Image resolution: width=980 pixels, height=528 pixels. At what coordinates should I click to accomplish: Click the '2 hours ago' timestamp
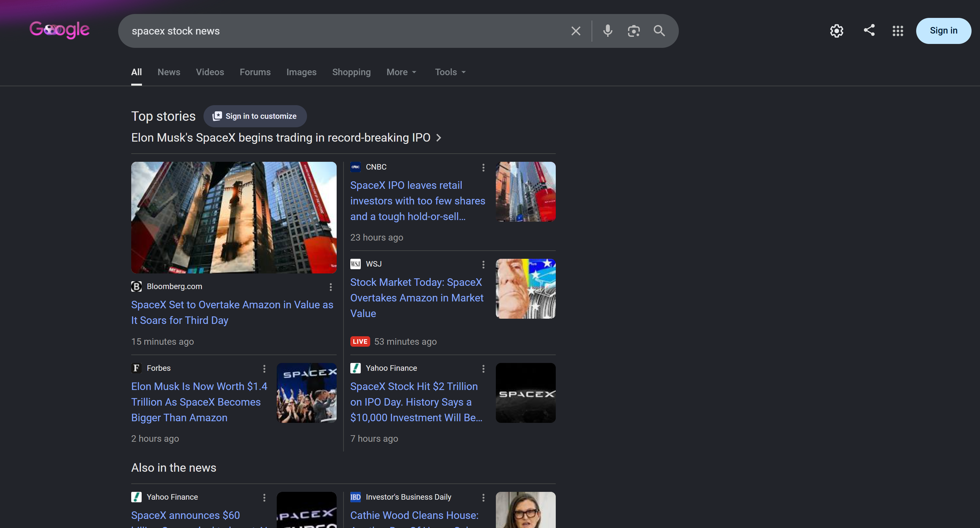155,438
